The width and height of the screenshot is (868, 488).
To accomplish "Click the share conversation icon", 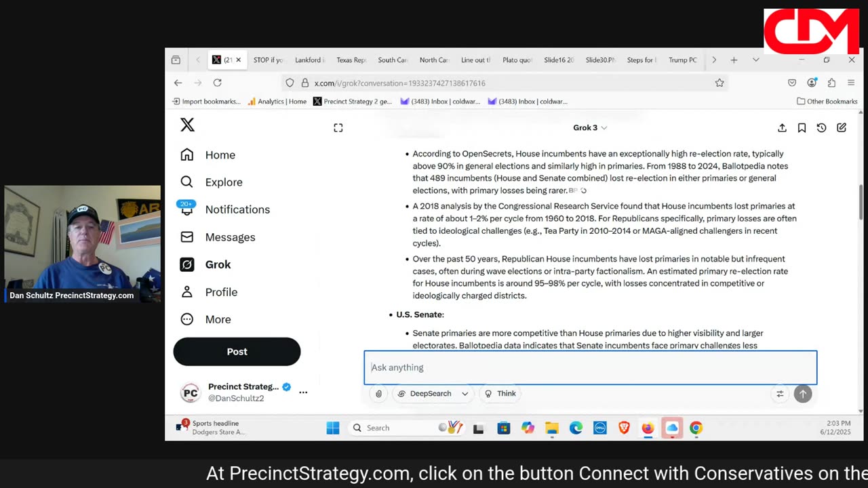I will pyautogui.click(x=782, y=127).
